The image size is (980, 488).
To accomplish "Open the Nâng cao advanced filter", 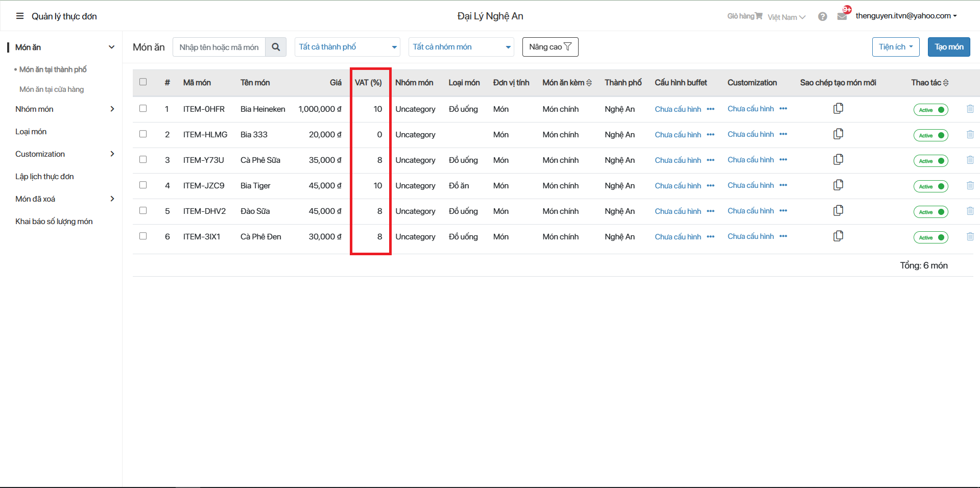I will tap(550, 47).
